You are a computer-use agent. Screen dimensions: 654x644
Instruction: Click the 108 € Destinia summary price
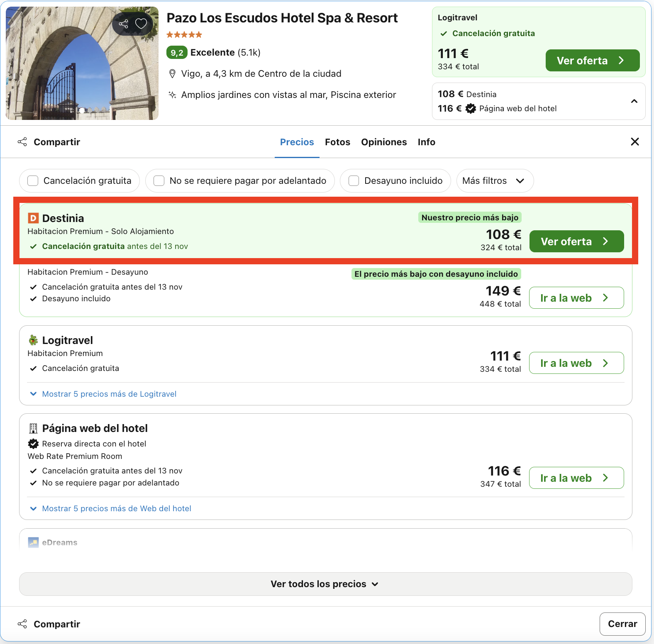pos(467,94)
